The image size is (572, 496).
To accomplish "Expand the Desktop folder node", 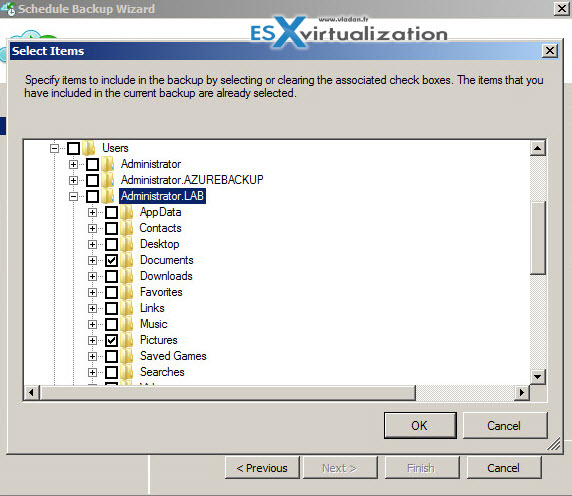I will tap(92, 244).
